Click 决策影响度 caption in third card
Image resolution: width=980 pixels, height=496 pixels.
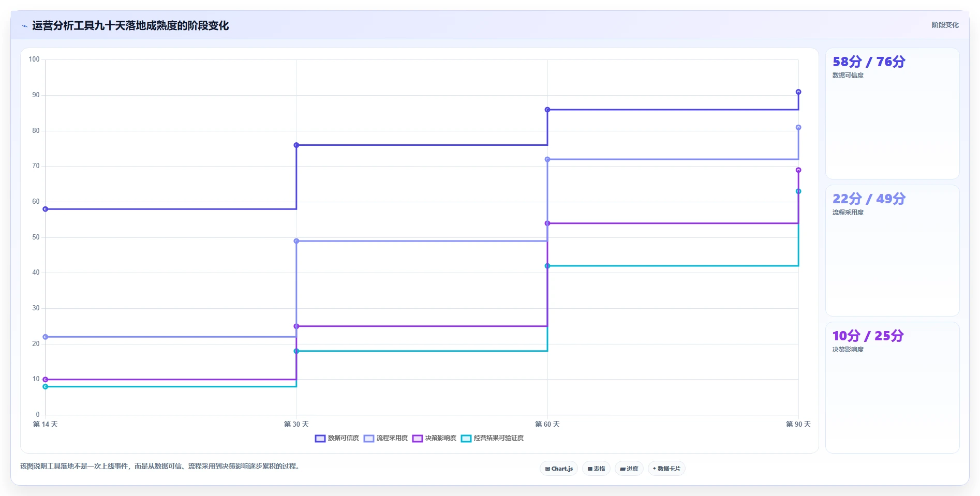tap(848, 350)
